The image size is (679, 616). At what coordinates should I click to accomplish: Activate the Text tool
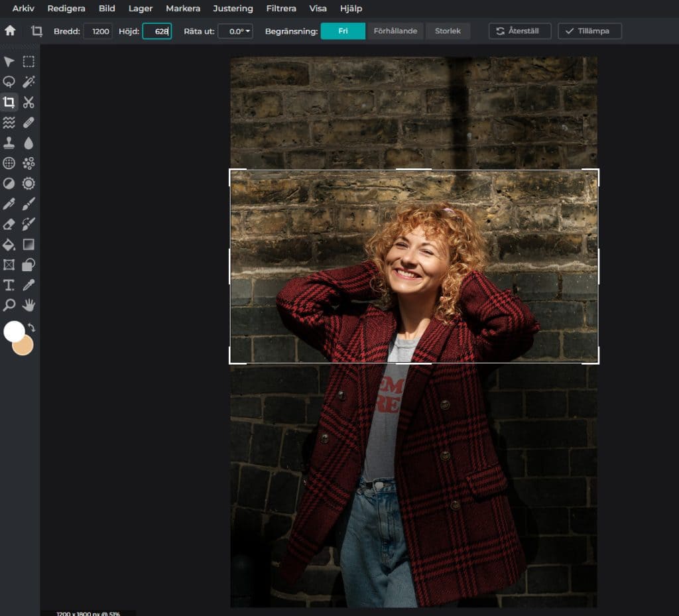9,285
